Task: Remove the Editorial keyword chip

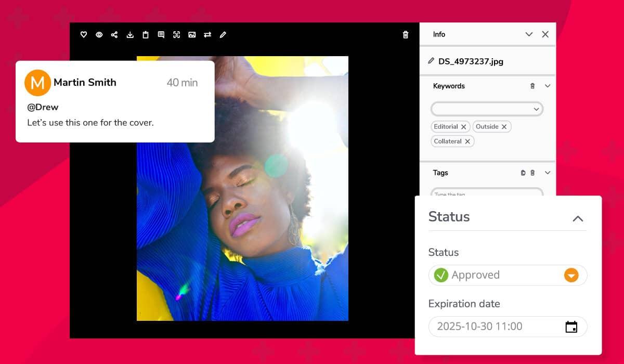Action: [x=463, y=127]
